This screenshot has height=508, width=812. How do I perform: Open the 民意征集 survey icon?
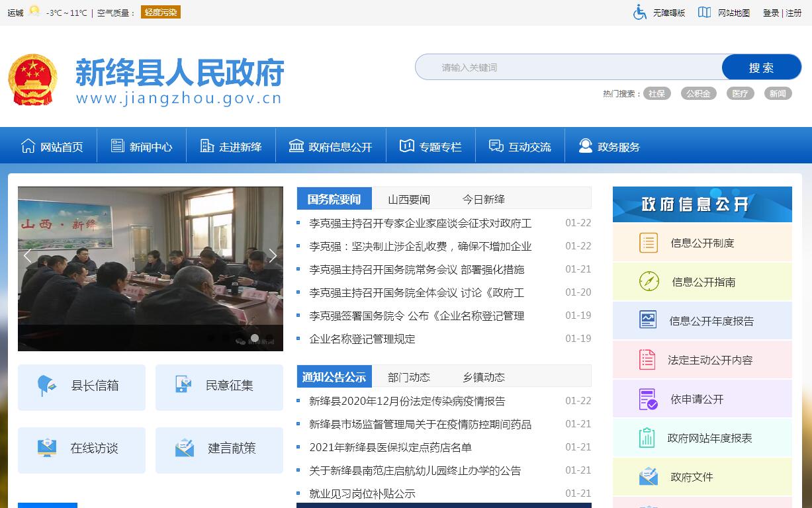[183, 385]
